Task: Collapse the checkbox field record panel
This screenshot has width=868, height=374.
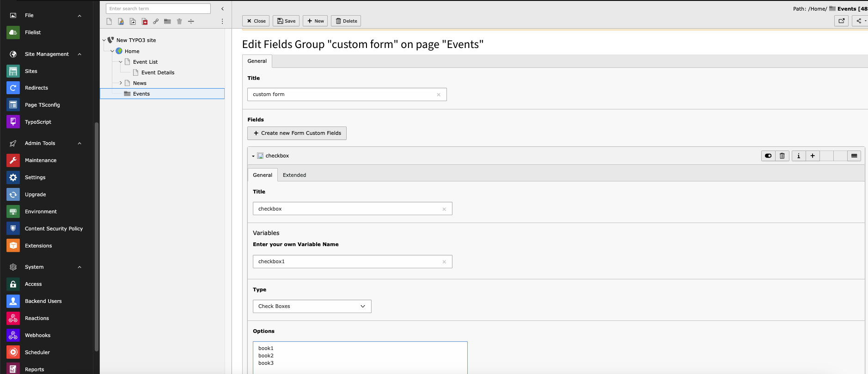Action: tap(253, 156)
